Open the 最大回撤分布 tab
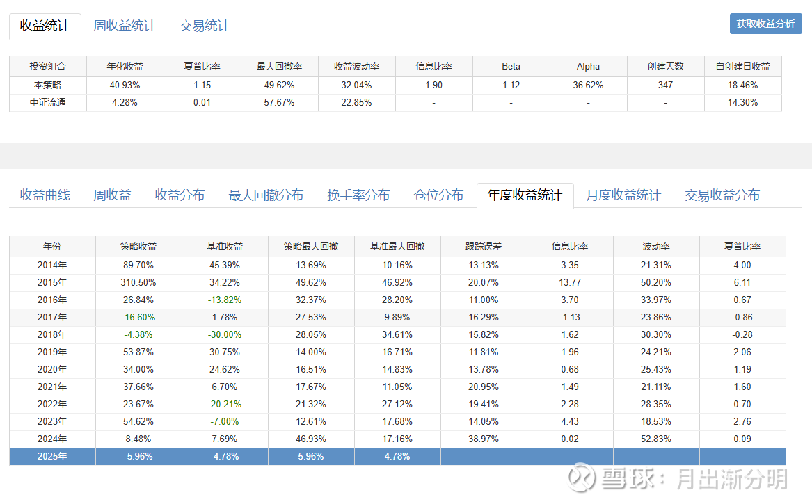 tap(266, 195)
